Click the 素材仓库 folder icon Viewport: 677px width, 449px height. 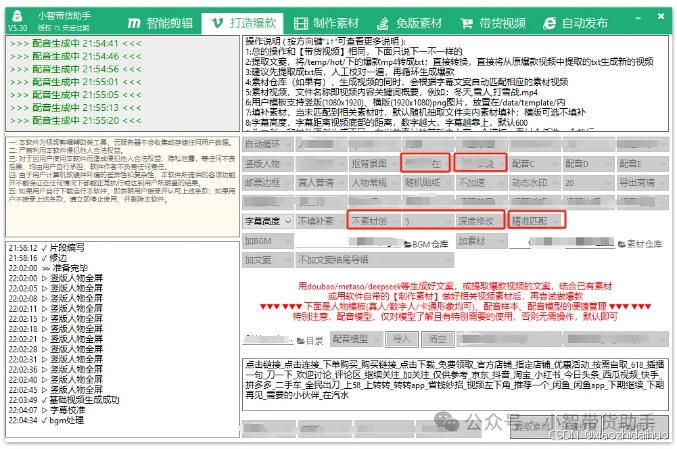point(622,244)
